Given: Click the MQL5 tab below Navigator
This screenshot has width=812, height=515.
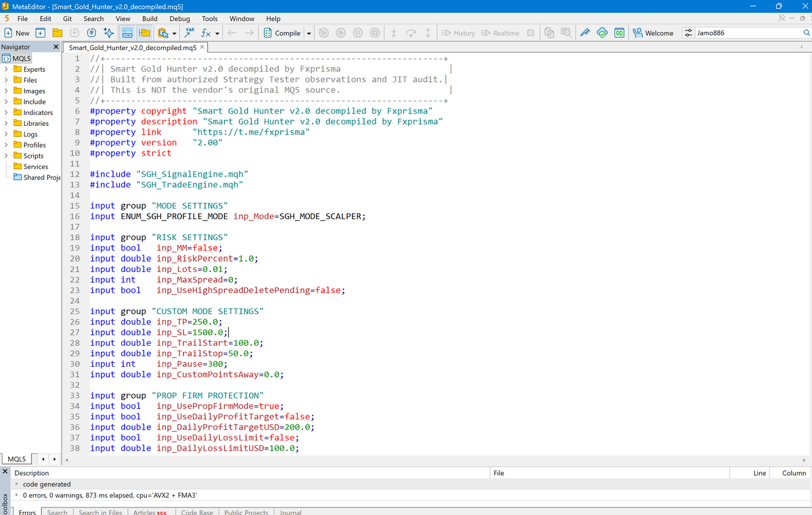Looking at the screenshot, I should pyautogui.click(x=16, y=459).
